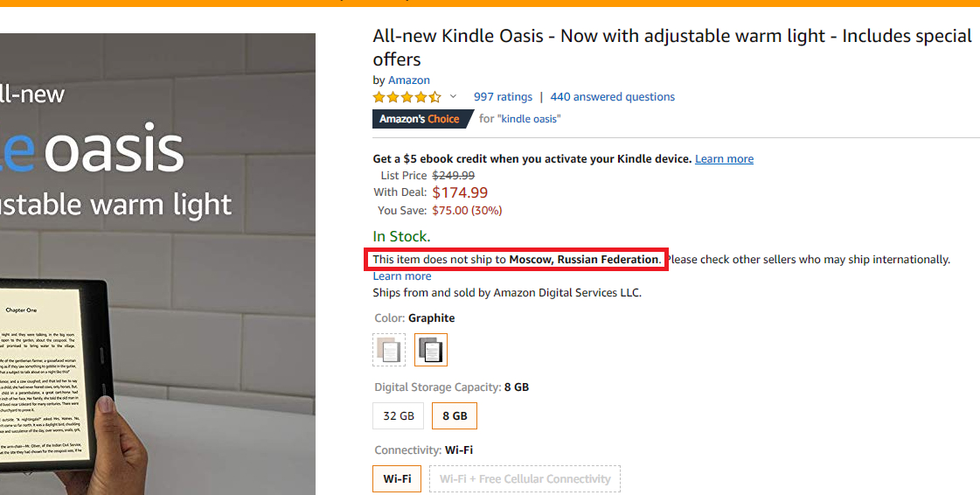The image size is (980, 495).
Task: Select the Champagne Gold color swatch
Action: pyautogui.click(x=389, y=350)
